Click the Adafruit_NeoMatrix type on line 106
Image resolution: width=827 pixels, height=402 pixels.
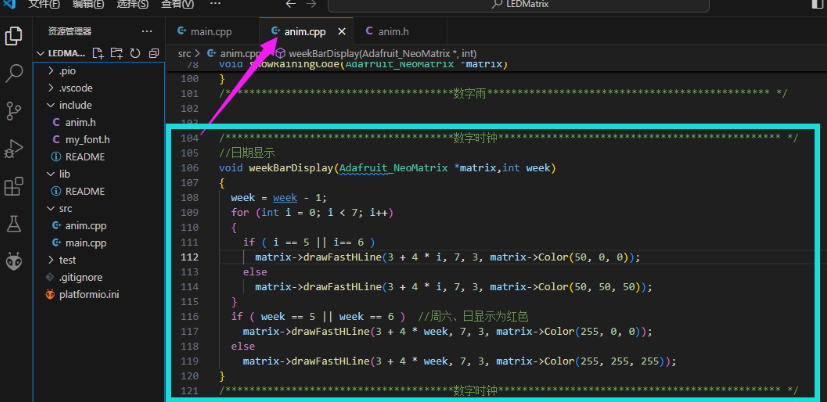tap(393, 168)
